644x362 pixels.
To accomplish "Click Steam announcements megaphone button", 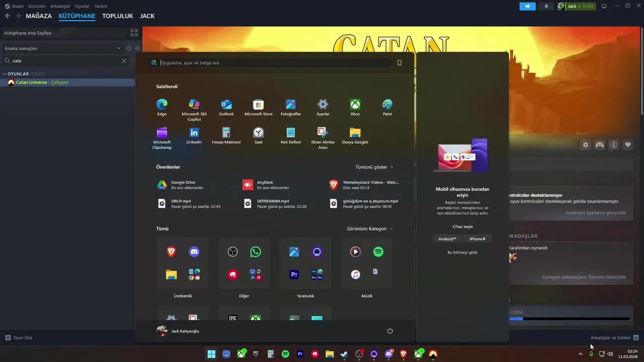I will 528,6.
